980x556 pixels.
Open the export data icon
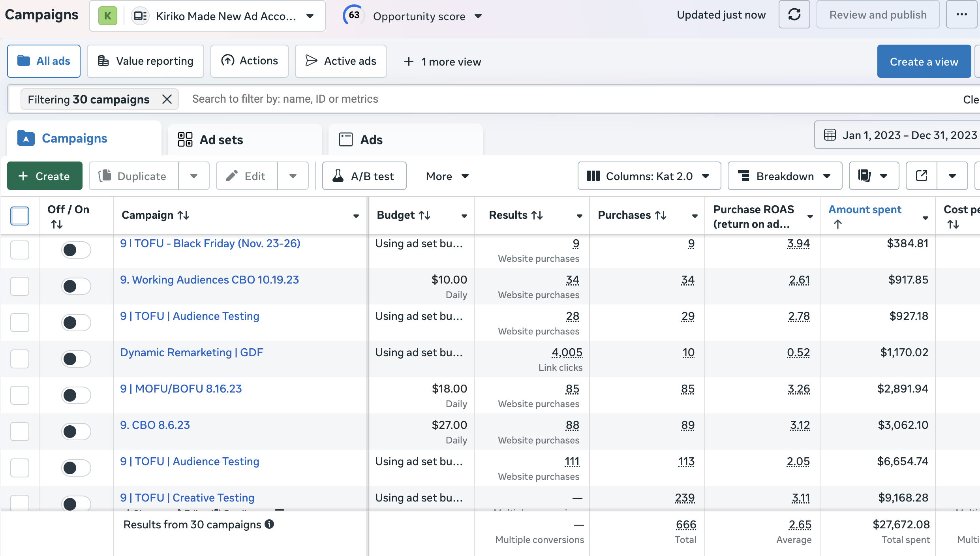tap(921, 176)
